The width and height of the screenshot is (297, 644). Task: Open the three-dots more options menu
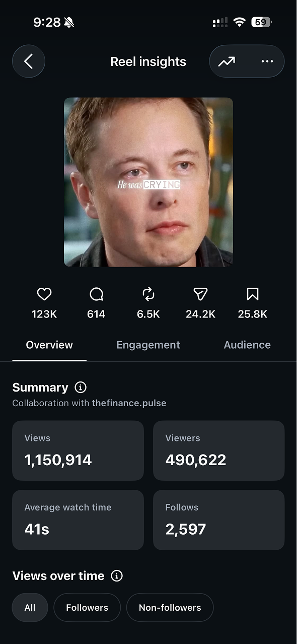pyautogui.click(x=267, y=61)
